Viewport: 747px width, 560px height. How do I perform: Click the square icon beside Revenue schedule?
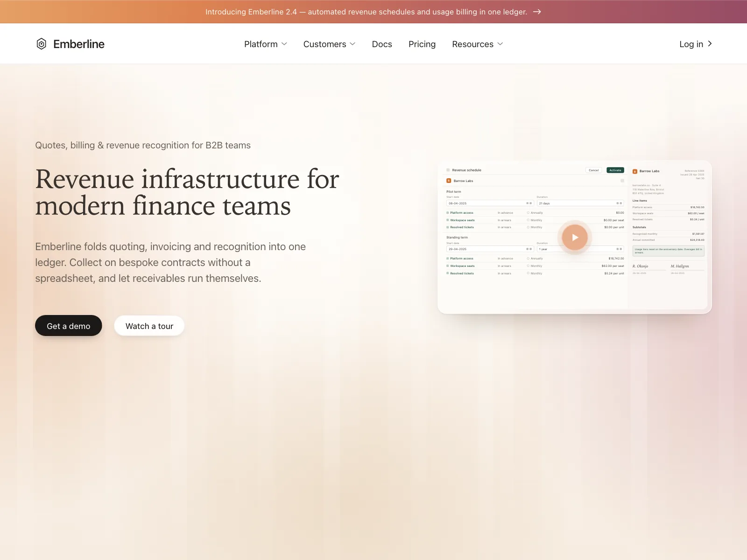tap(448, 170)
